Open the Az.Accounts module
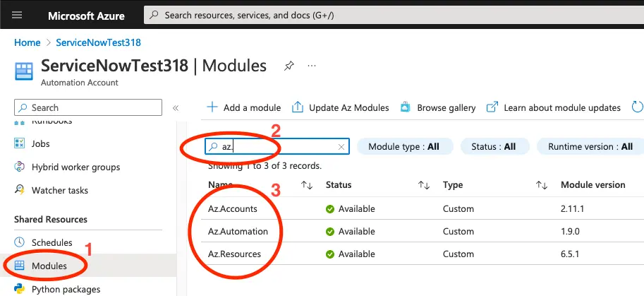644x296 pixels. pos(233,209)
